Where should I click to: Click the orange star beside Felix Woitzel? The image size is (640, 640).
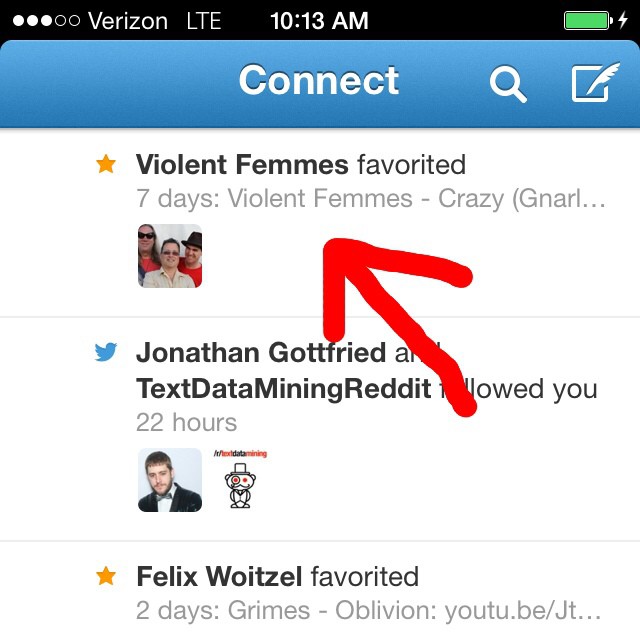(x=106, y=575)
